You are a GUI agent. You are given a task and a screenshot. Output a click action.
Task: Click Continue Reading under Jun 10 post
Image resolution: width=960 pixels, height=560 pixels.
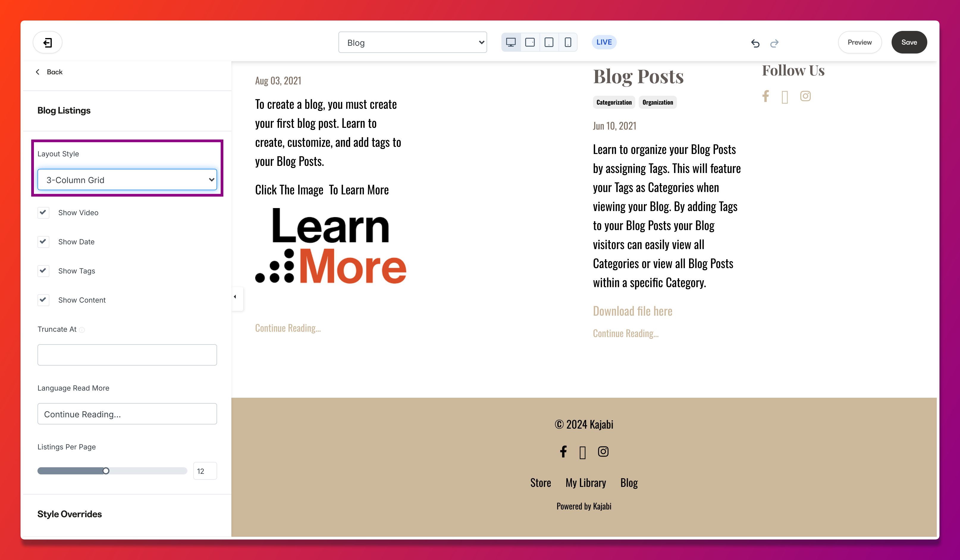coord(625,334)
